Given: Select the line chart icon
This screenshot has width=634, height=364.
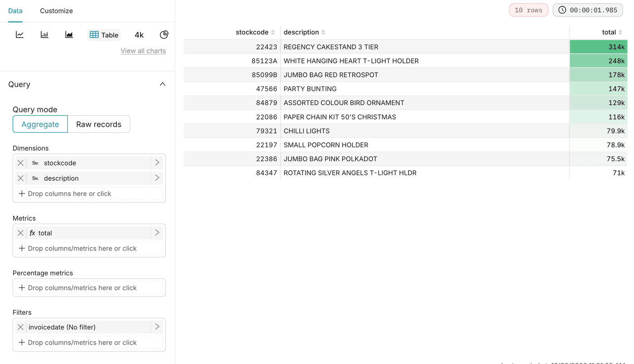Looking at the screenshot, I should (x=19, y=35).
